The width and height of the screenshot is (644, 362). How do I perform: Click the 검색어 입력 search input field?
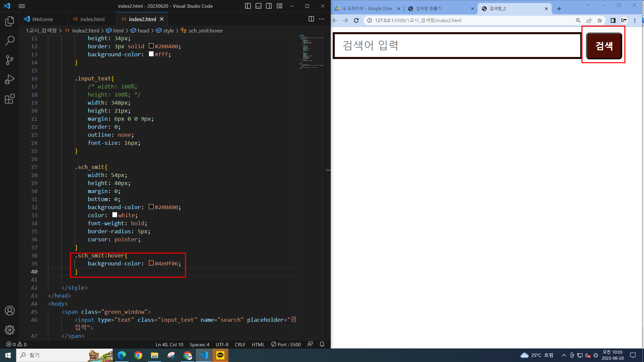[x=456, y=46]
